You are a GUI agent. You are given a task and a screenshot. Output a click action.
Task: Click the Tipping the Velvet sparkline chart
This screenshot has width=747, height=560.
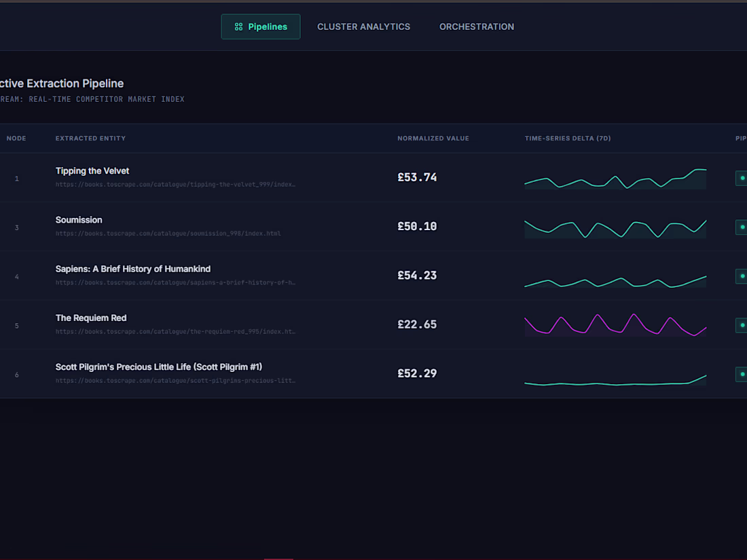615,179
